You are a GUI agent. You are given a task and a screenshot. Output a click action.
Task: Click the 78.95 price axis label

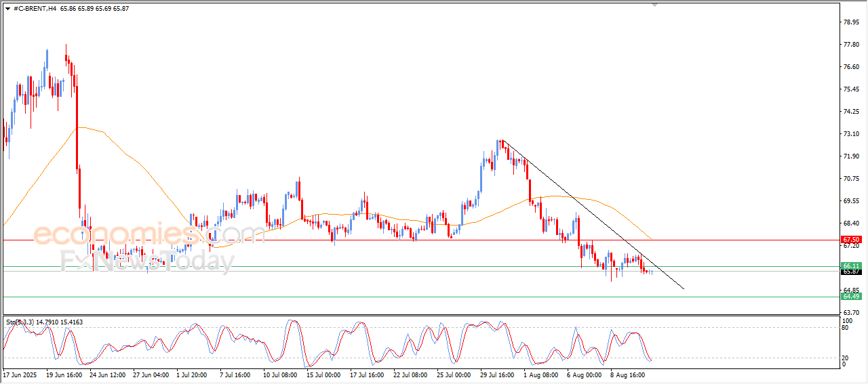pyautogui.click(x=852, y=22)
